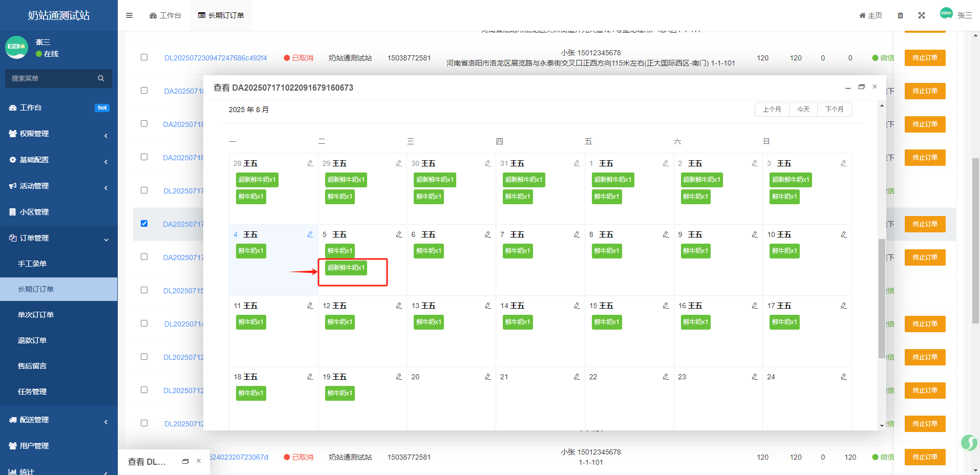Open 单次订订单 in the sidebar

(36, 315)
